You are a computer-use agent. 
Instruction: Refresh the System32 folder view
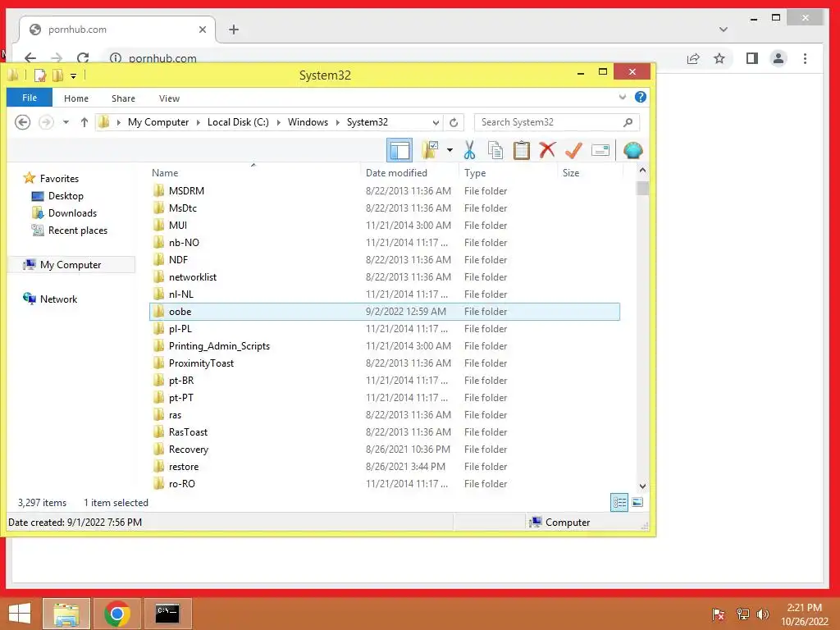(x=454, y=122)
